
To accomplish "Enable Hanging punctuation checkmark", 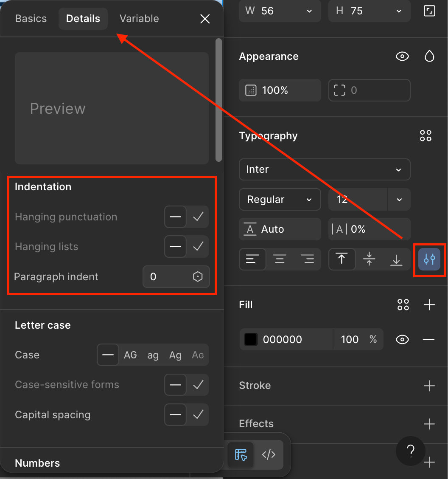I will pyautogui.click(x=198, y=217).
